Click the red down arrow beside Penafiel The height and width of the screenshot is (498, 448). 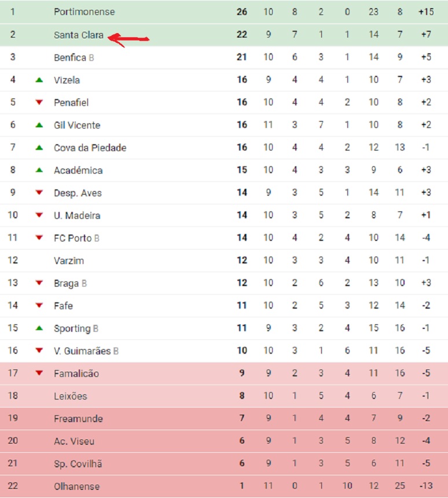coord(39,102)
